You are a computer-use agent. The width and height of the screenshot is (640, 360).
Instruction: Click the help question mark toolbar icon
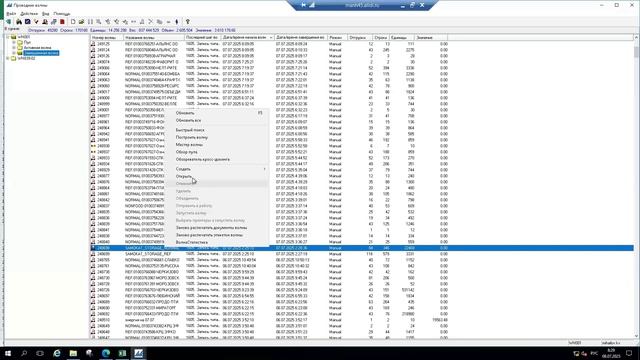click(188, 22)
